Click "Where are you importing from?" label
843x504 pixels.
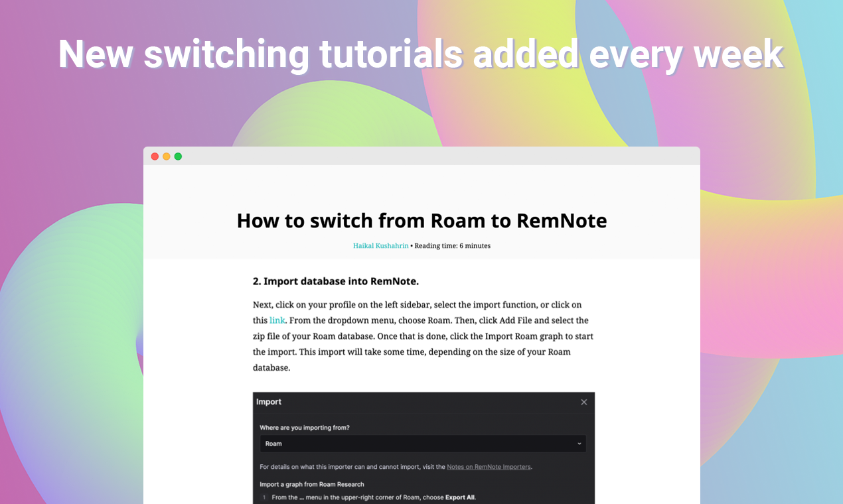pyautogui.click(x=305, y=428)
